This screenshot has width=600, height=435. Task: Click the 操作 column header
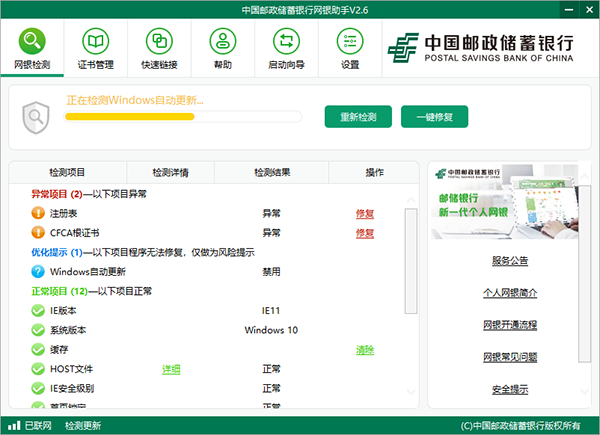[374, 173]
